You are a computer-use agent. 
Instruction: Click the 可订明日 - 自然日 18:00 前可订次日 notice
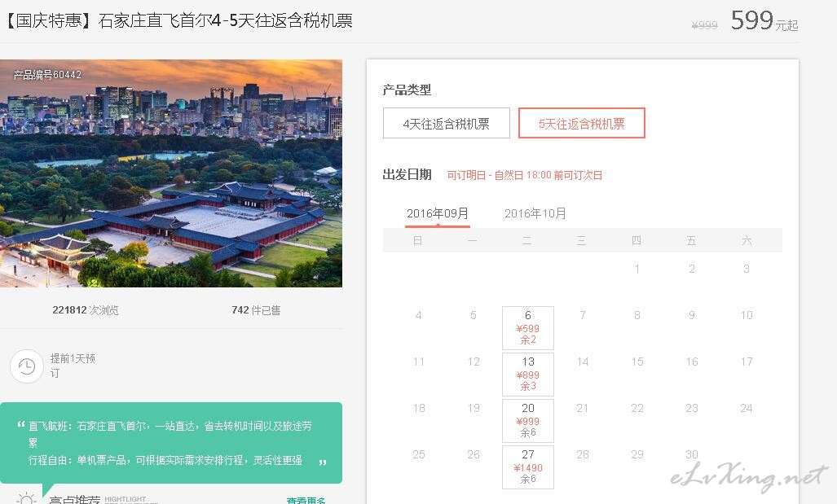coord(525,175)
